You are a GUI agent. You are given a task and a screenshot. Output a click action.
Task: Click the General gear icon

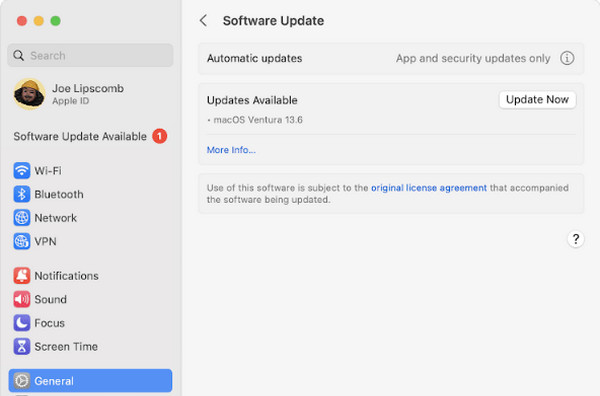(22, 381)
